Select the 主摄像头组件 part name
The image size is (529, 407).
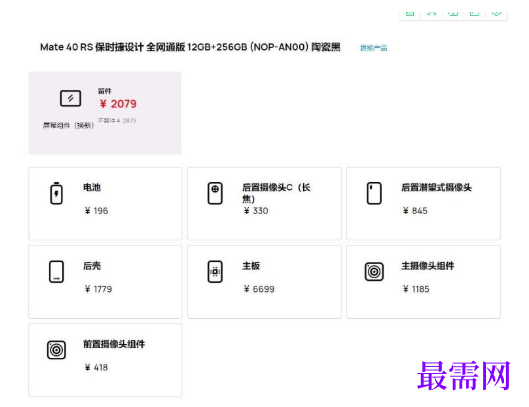pos(428,266)
